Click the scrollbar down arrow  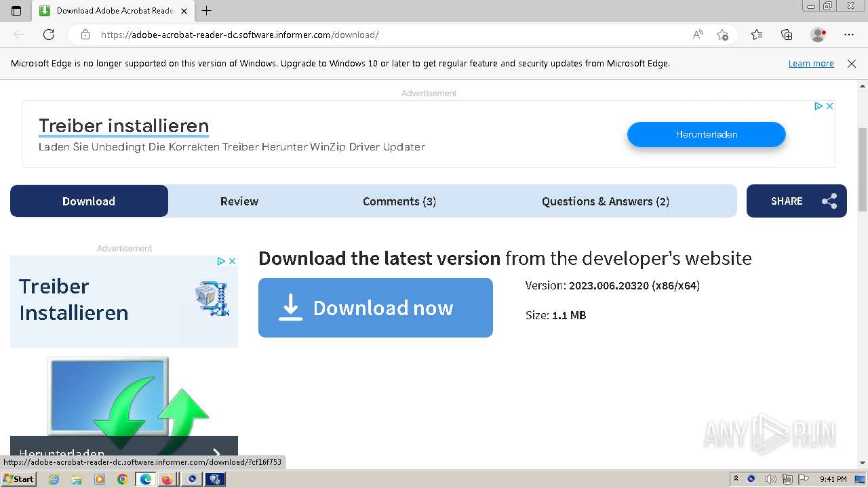click(x=863, y=463)
